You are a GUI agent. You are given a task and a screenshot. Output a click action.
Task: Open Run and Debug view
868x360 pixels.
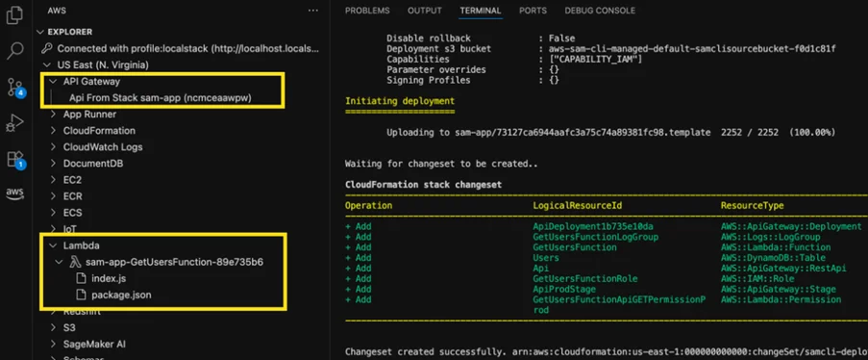tap(15, 122)
